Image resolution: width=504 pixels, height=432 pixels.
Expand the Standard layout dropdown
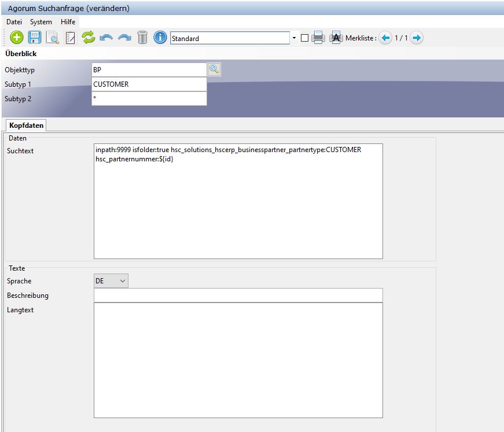pyautogui.click(x=294, y=38)
